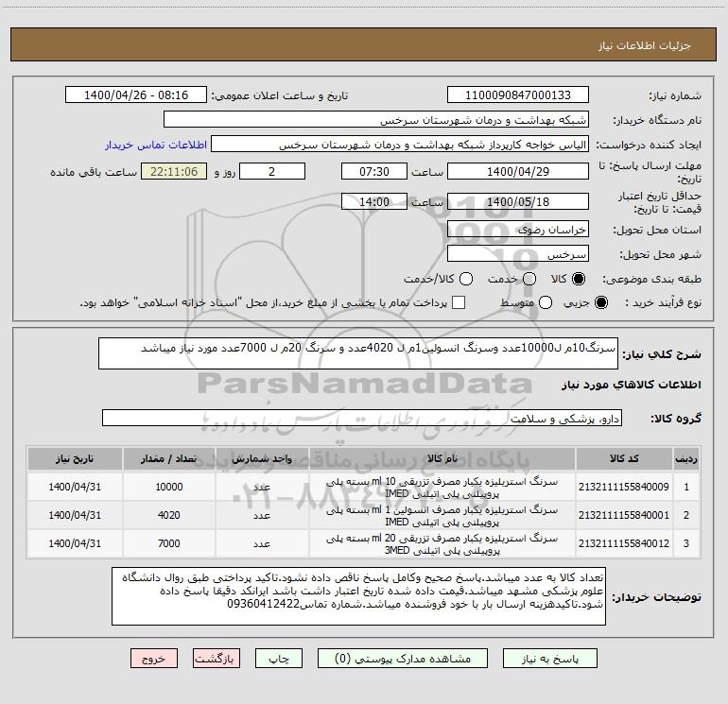The image size is (728, 704).
Task: Click the countdown timer 22:11:06
Action: point(174,171)
